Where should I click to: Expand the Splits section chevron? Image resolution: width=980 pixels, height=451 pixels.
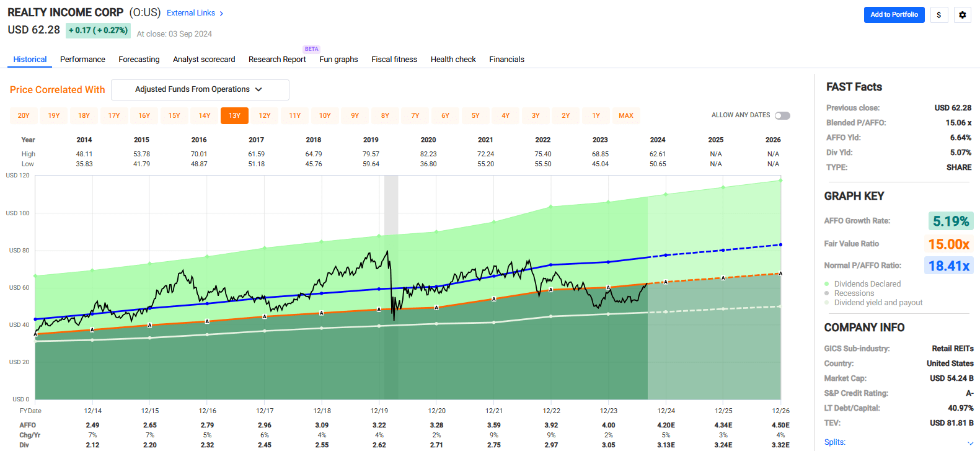pyautogui.click(x=970, y=442)
